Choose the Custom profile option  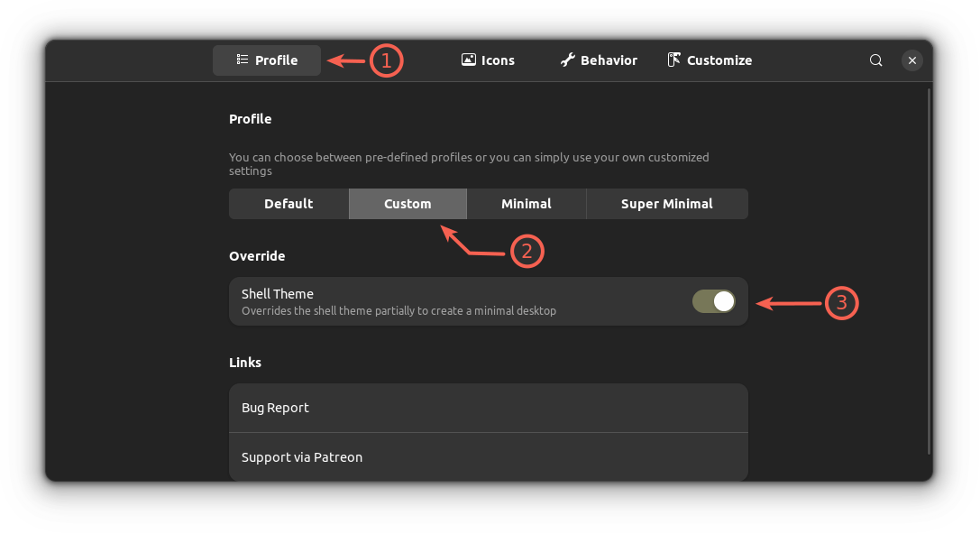click(x=408, y=204)
